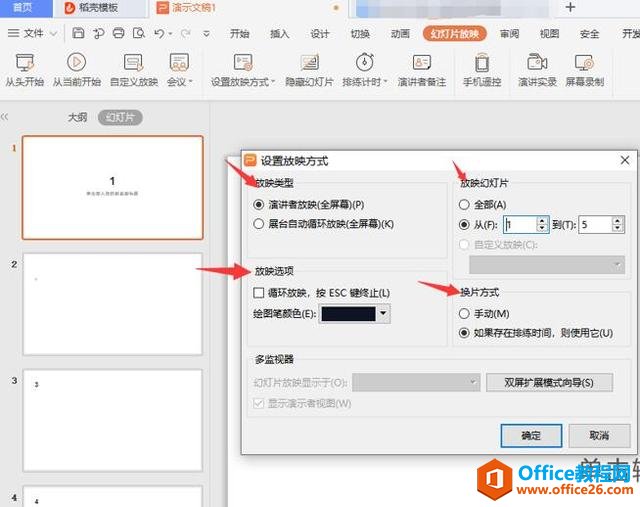Click 隐藏幻灯片 hide slide icon
This screenshot has width=640, height=507.
point(309,62)
